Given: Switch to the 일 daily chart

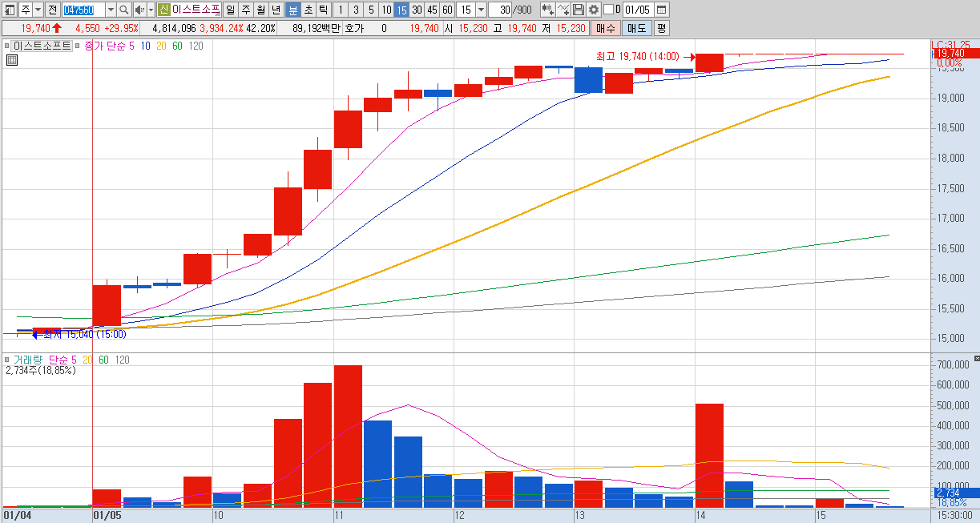Looking at the screenshot, I should (231, 10).
